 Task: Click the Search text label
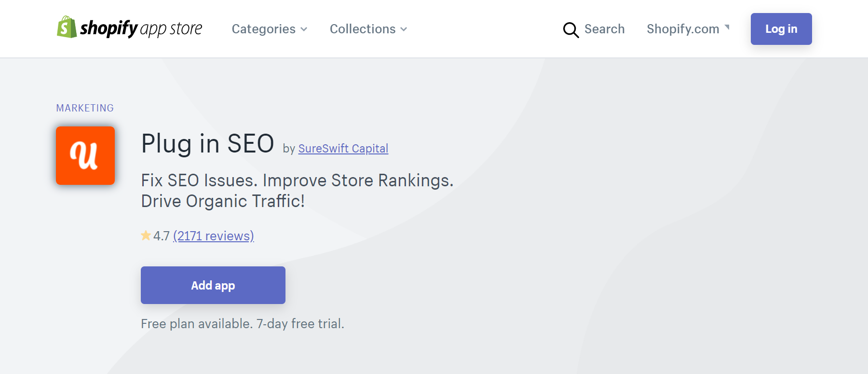604,29
